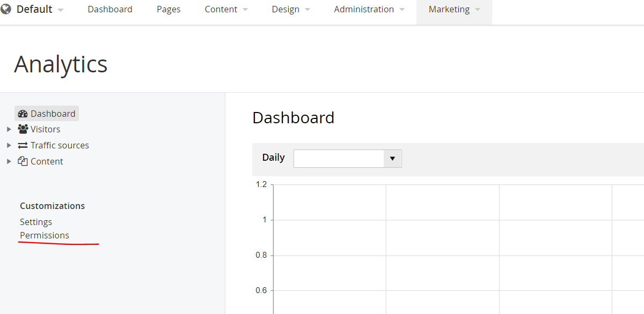Click the 1.2 y-axis label
The image size is (644, 314).
pos(261,184)
